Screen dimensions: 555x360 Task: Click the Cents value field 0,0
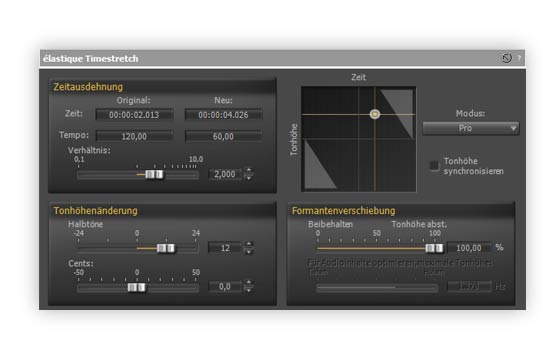(225, 286)
